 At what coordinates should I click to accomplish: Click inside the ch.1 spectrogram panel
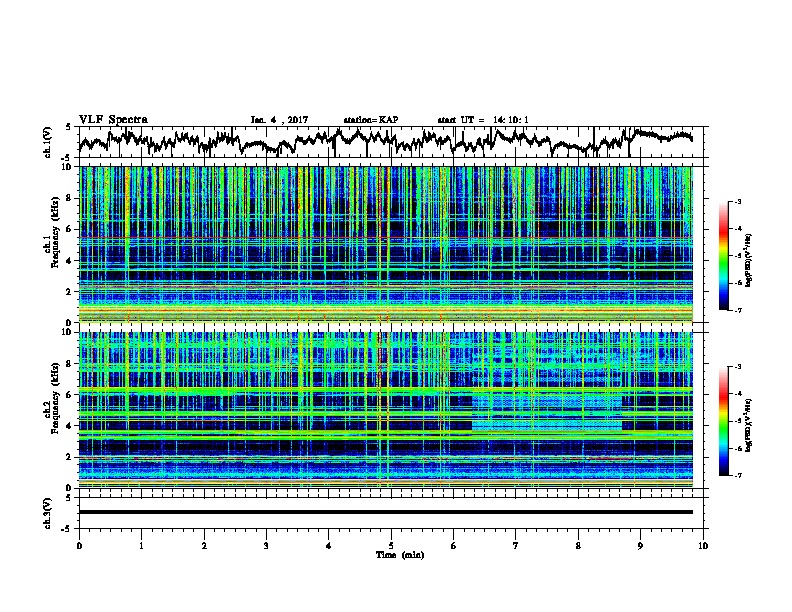click(x=386, y=244)
